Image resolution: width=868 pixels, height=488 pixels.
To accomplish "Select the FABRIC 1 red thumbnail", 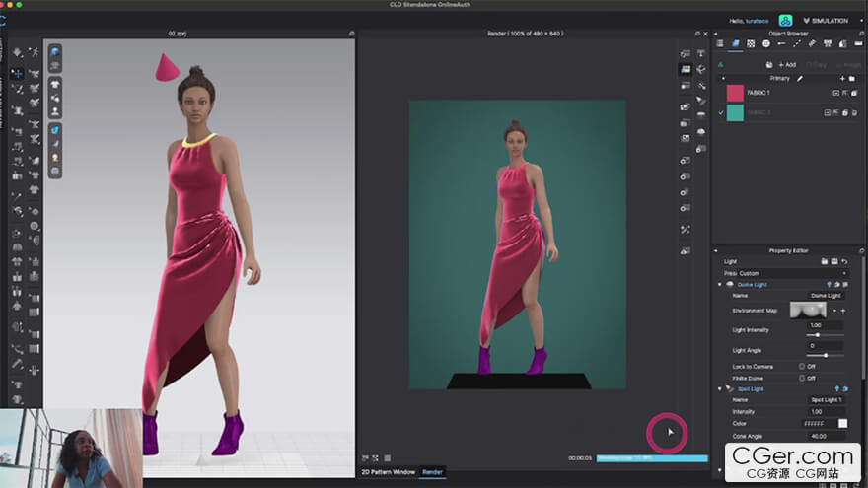I will (735, 93).
